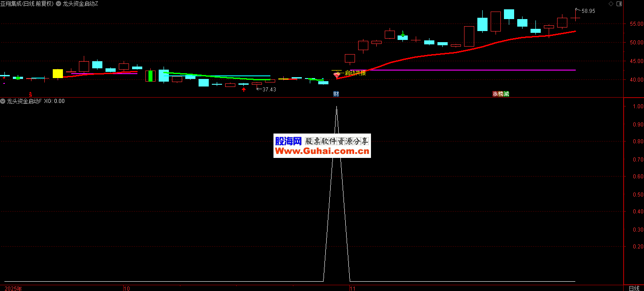Screen dimensions: 644x291
Task: Click the 45.00 price axis label
Action: click(636, 61)
